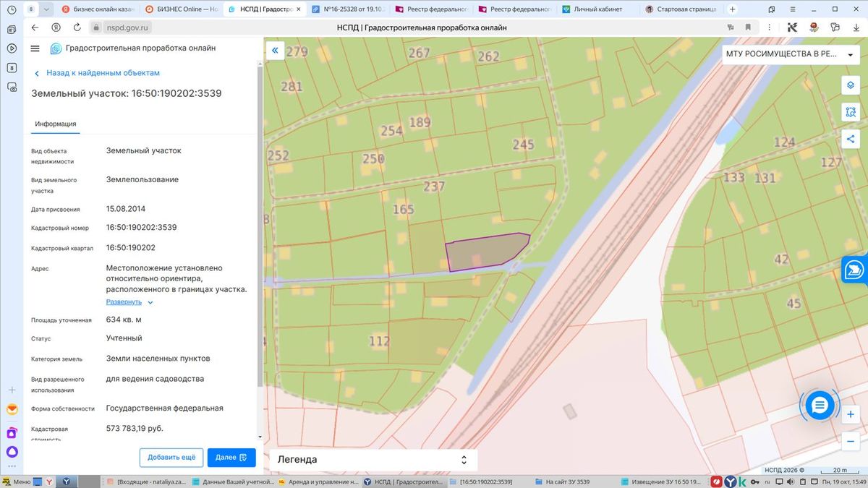Image resolution: width=868 pixels, height=488 pixels.
Task: Click parcel number 124 on the map
Action: (785, 142)
